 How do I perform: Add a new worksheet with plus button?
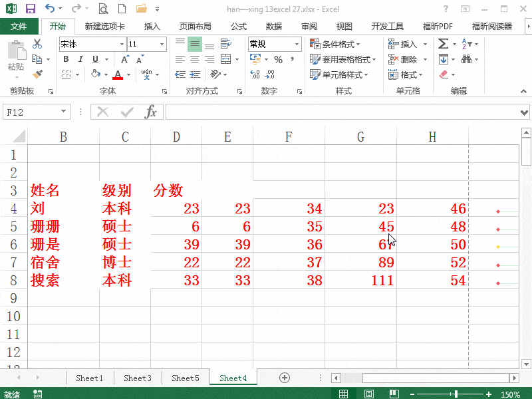pos(284,377)
